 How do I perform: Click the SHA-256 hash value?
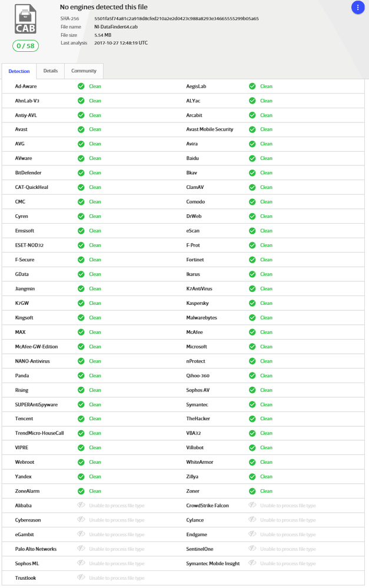point(176,19)
